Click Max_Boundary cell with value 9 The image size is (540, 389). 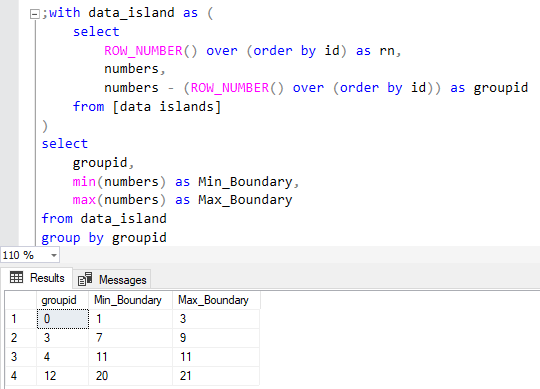tap(216, 338)
